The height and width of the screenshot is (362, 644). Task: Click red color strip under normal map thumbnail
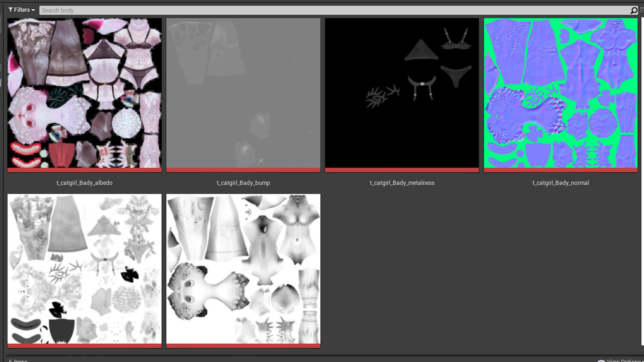pyautogui.click(x=560, y=170)
